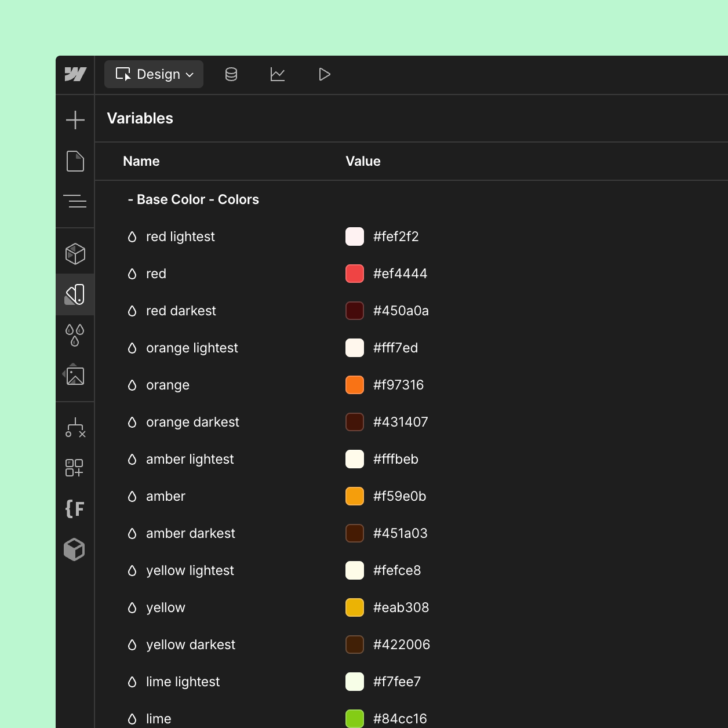The width and height of the screenshot is (728, 728).
Task: Open the Assets image icon
Action: click(x=74, y=375)
